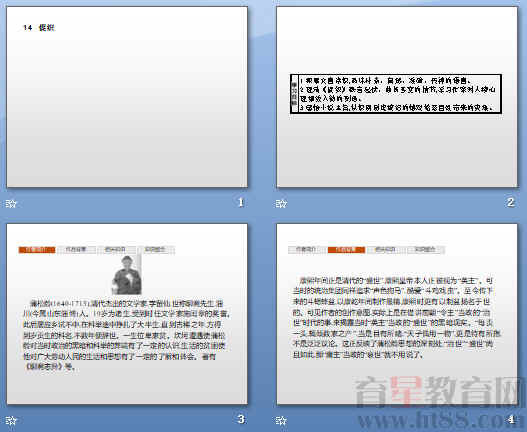Select the slide 1 thumbnail titled 14 促织
527x432 pixels.
[x=127, y=97]
